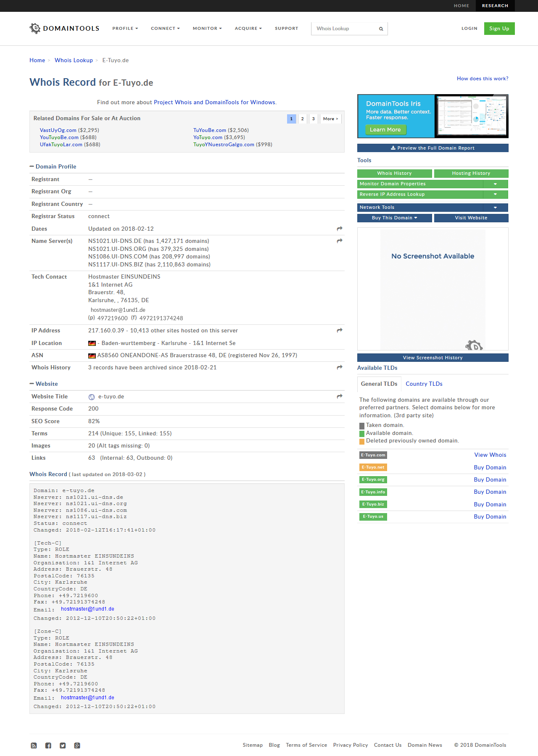
Task: Click Preview the Full Domain Report
Action: 433,148
